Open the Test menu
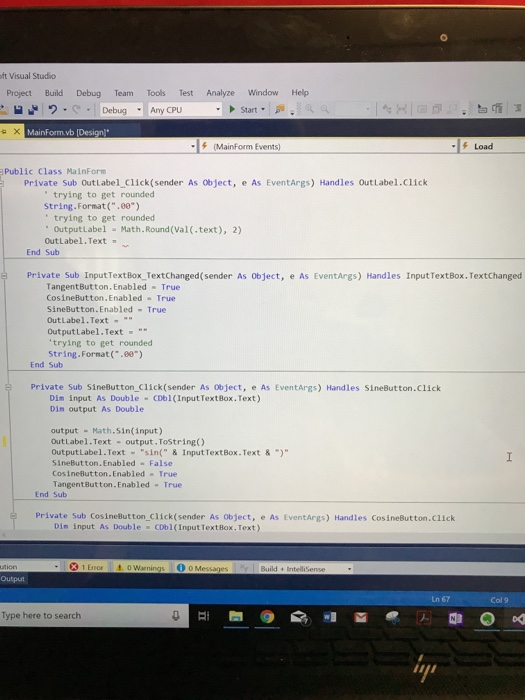 pyautogui.click(x=186, y=93)
